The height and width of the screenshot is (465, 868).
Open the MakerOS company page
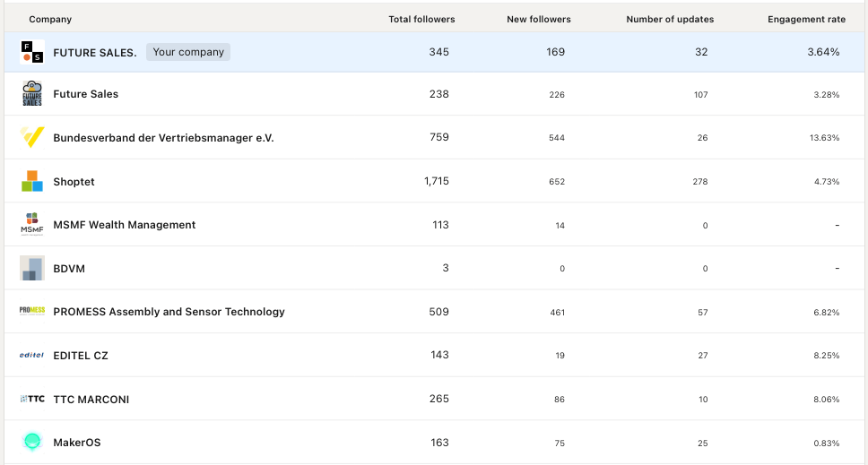tap(77, 443)
